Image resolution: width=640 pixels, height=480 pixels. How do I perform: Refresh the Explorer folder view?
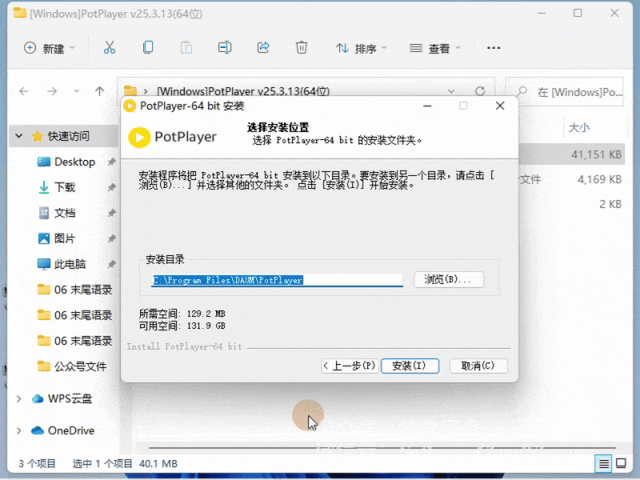pyautogui.click(x=480, y=91)
